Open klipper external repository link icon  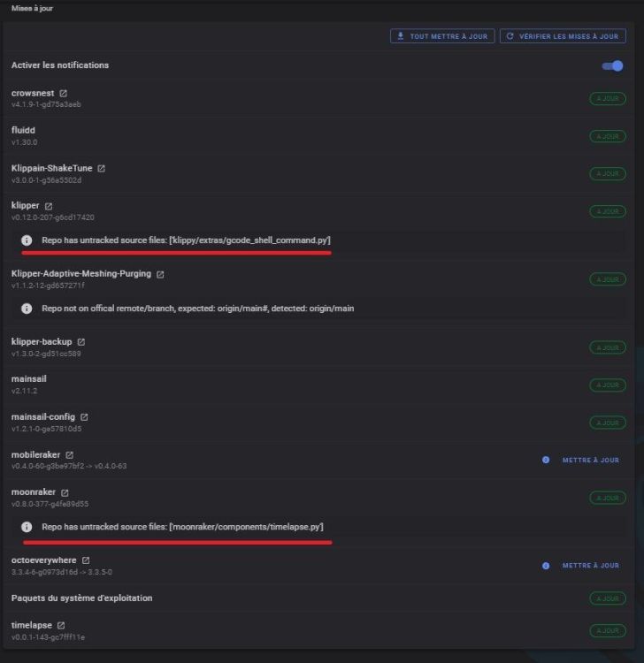[49, 206]
